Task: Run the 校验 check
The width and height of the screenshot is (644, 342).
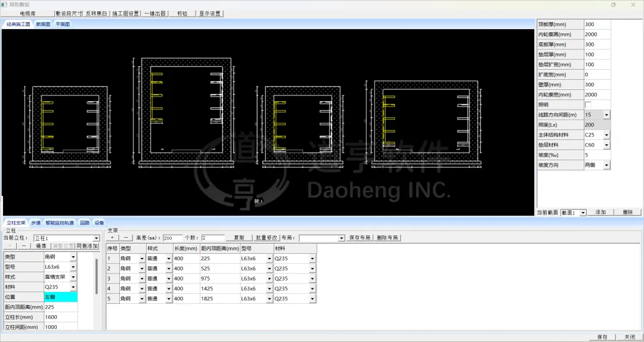Action: tap(182, 13)
